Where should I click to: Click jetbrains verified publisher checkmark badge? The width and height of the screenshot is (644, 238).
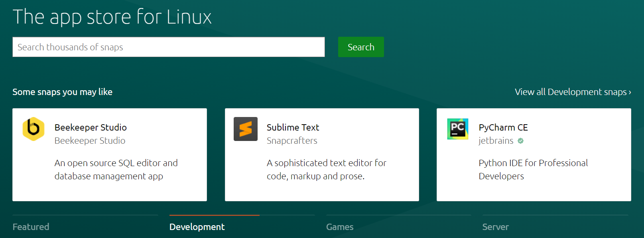520,141
